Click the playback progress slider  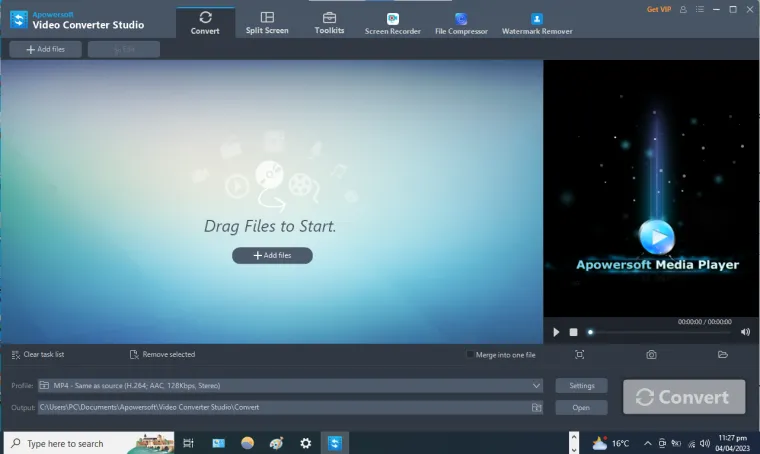[660, 332]
